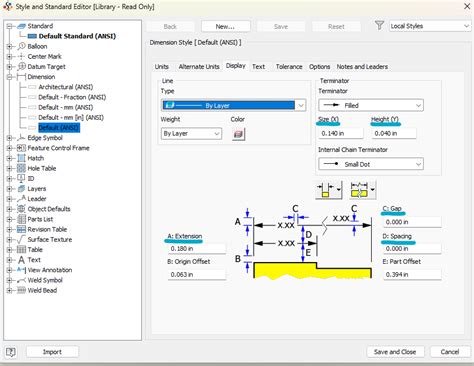The height and width of the screenshot is (366, 474).
Task: Select Default - mm [in] (ANSI) style
Action: [x=71, y=118]
